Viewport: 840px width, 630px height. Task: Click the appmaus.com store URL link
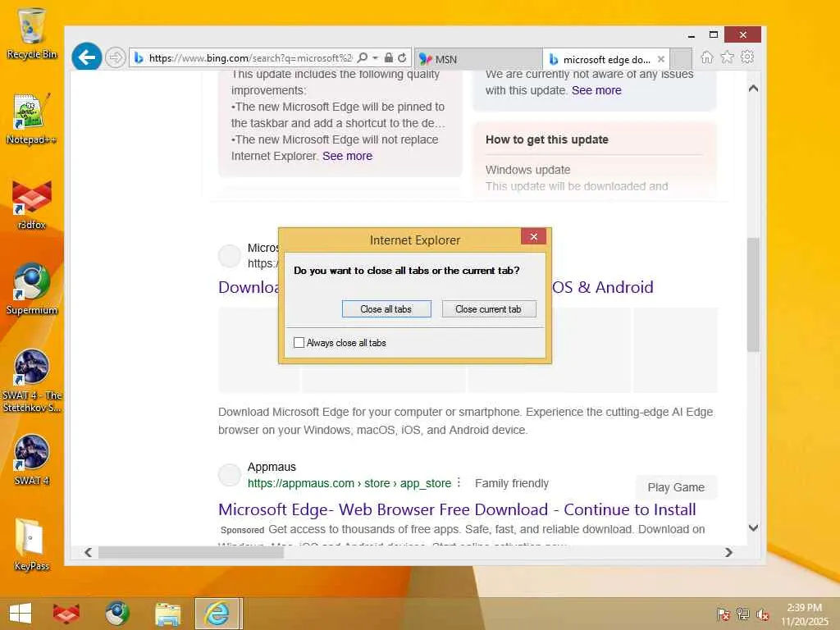[x=349, y=483]
